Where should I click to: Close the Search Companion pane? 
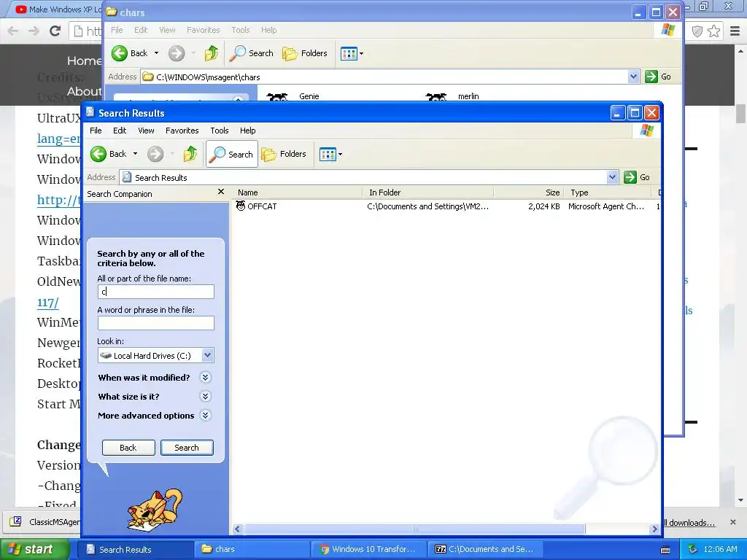[x=220, y=192]
